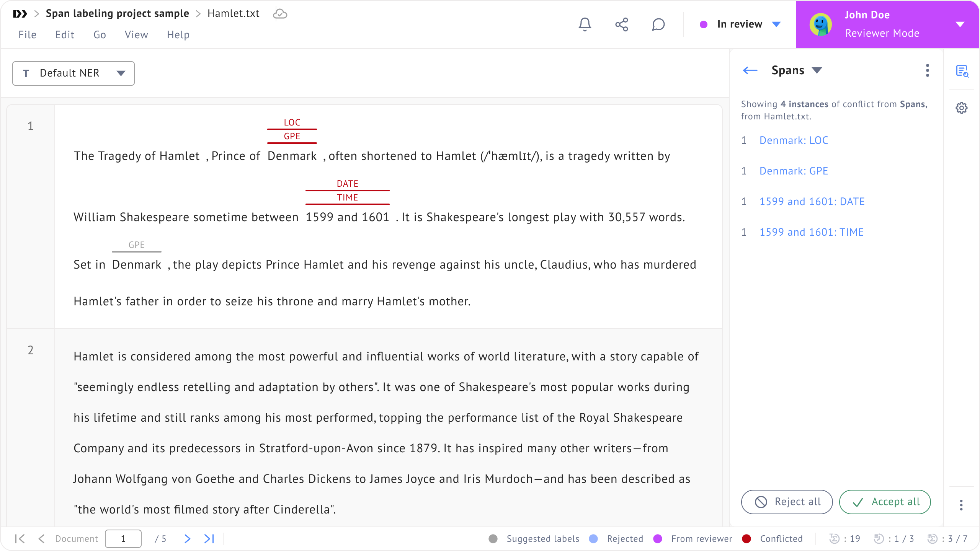
Task: Open the share icon in header
Action: (621, 24)
